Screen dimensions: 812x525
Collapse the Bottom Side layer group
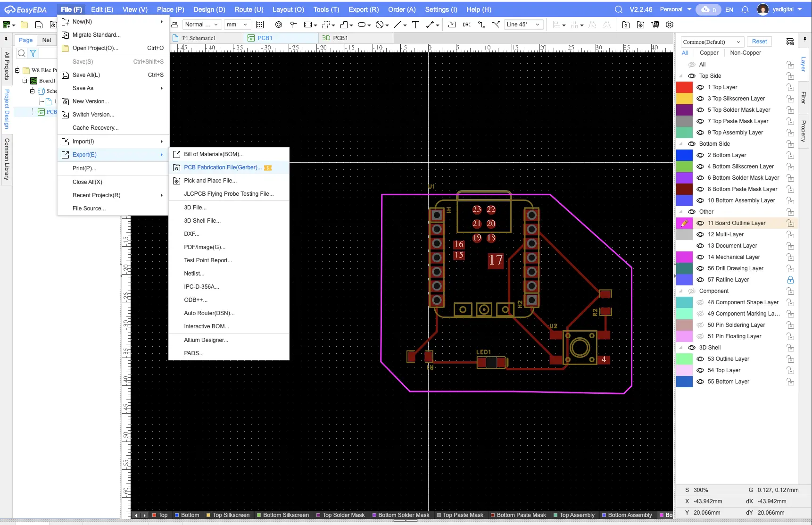680,144
